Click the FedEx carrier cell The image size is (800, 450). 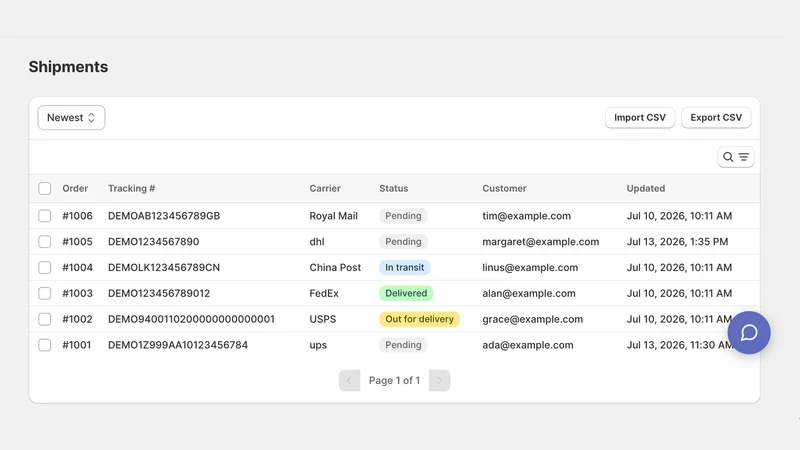click(324, 293)
